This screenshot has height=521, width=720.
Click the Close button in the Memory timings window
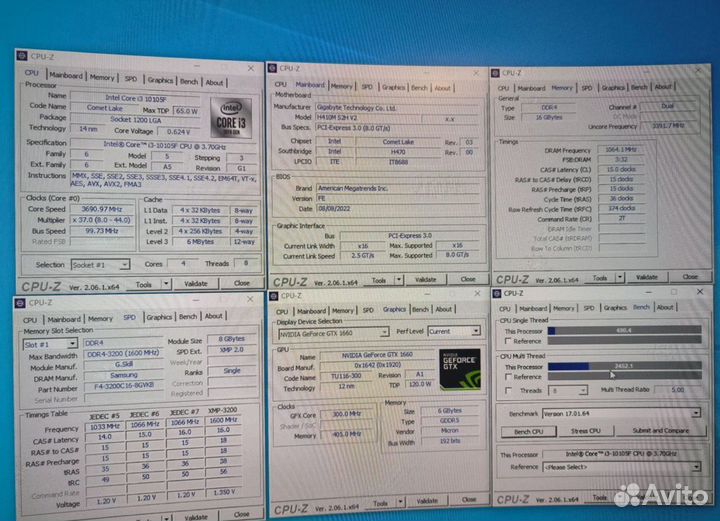(x=690, y=277)
